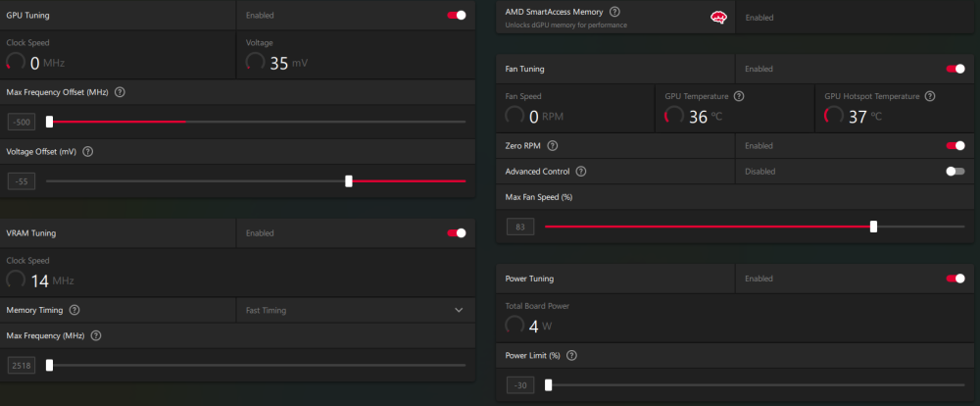Click the Max Frequency Offset value box

click(21, 122)
